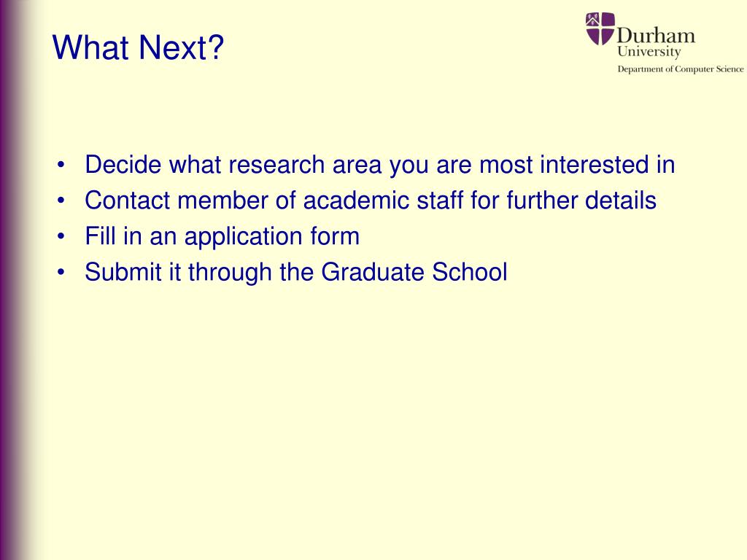Click the words 'further details'
The width and height of the screenshot is (747, 560).
coord(581,201)
